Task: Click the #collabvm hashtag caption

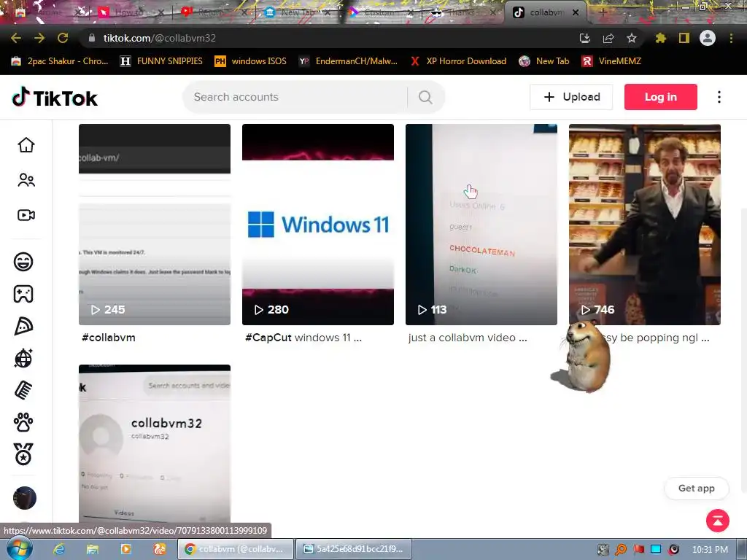Action: (109, 338)
